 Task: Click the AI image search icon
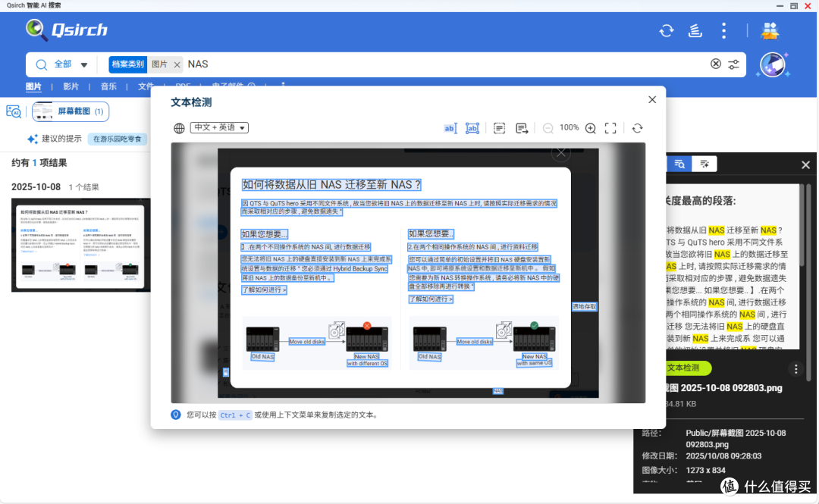tap(14, 111)
